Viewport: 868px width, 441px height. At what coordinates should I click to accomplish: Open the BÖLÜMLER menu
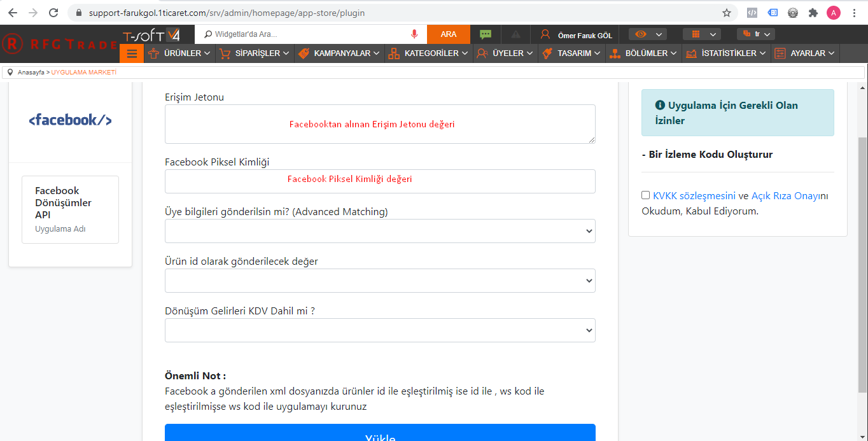[x=643, y=53]
